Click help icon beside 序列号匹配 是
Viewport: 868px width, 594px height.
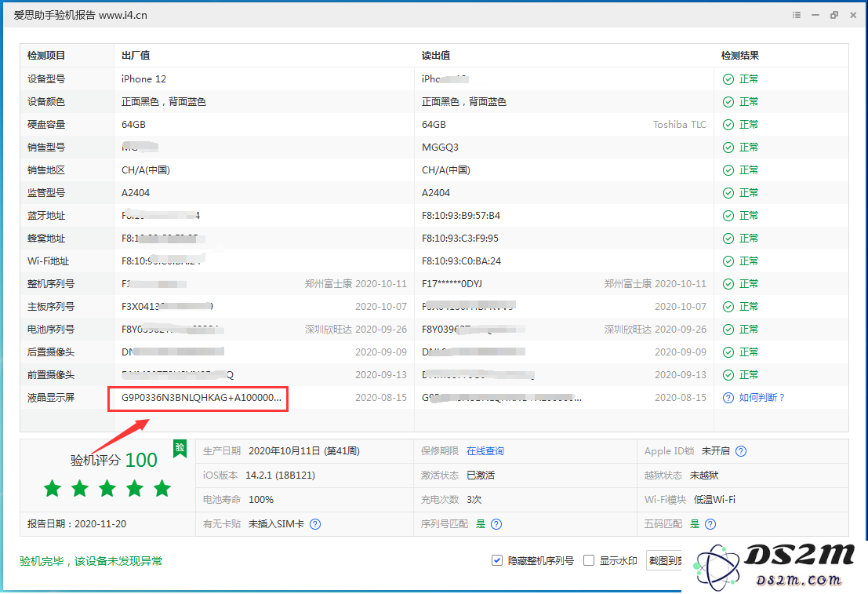[x=496, y=524]
